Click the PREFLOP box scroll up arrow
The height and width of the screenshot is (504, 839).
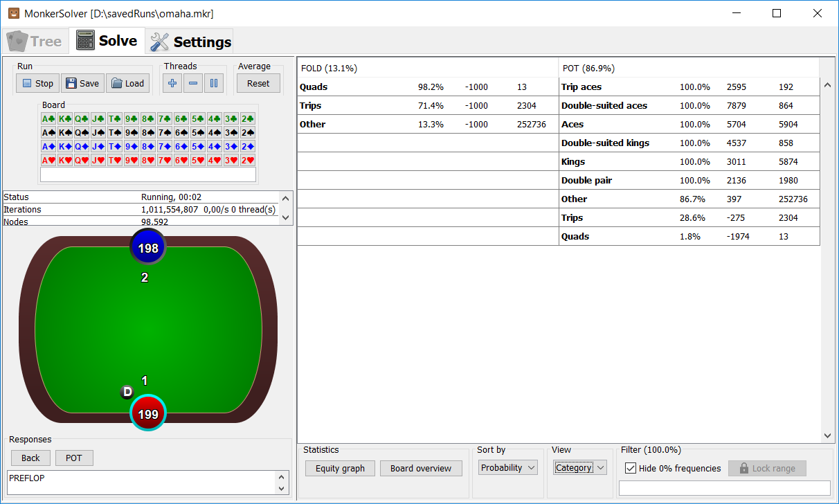(x=282, y=477)
